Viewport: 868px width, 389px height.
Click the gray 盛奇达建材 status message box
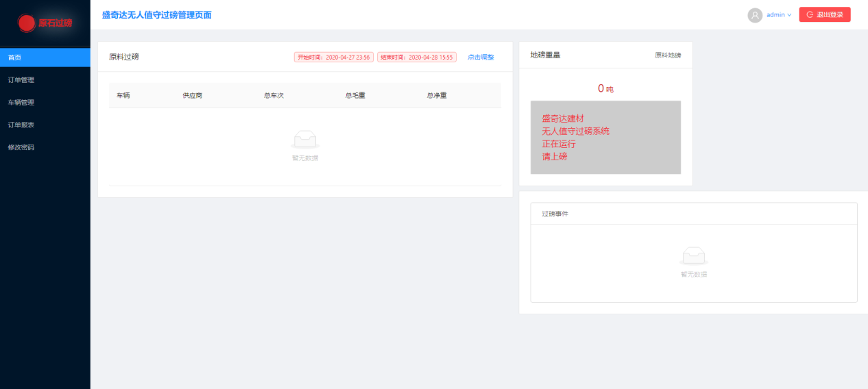605,138
